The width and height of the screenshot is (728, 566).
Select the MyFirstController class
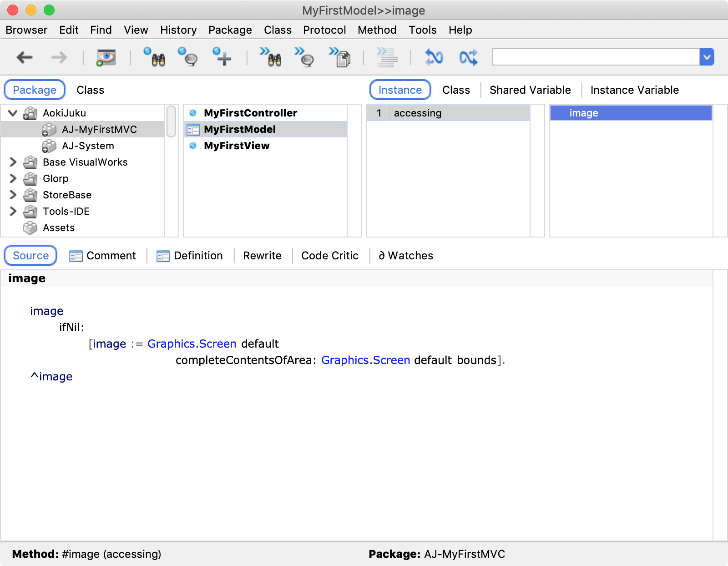(250, 113)
